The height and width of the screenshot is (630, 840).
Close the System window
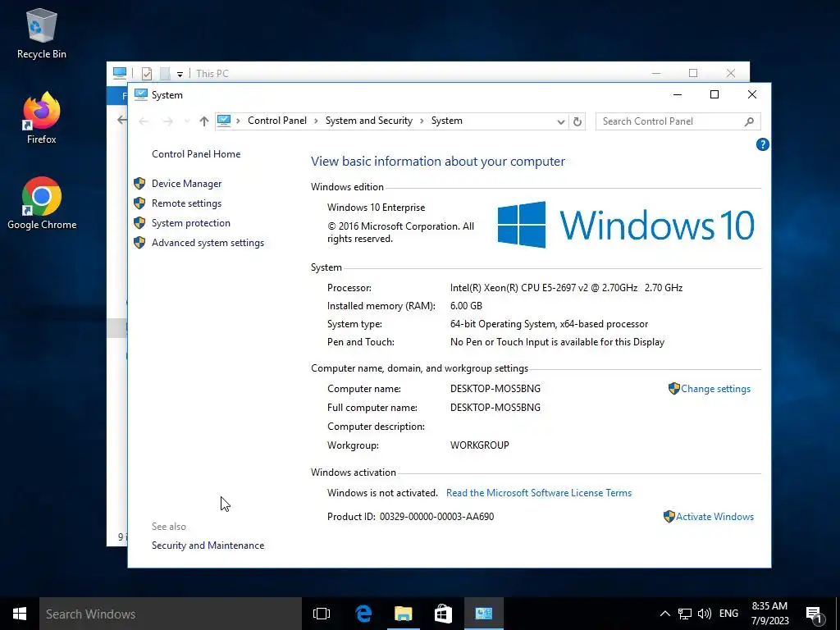click(x=752, y=95)
